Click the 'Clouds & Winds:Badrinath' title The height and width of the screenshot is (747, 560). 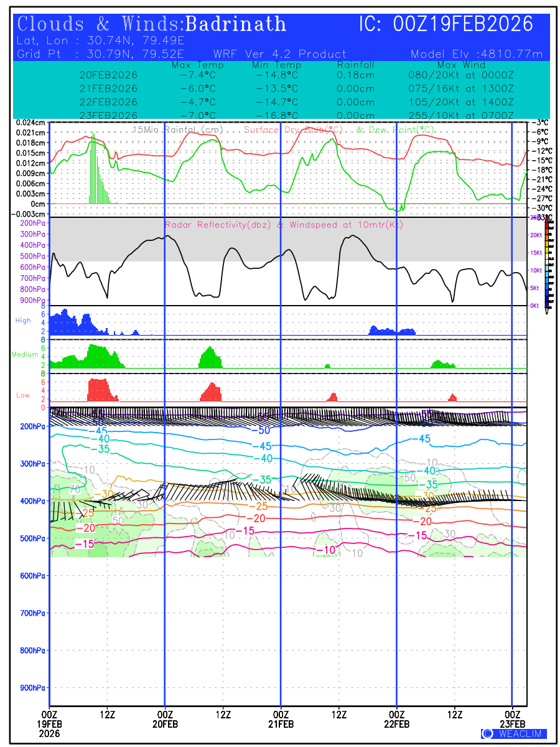coord(152,24)
